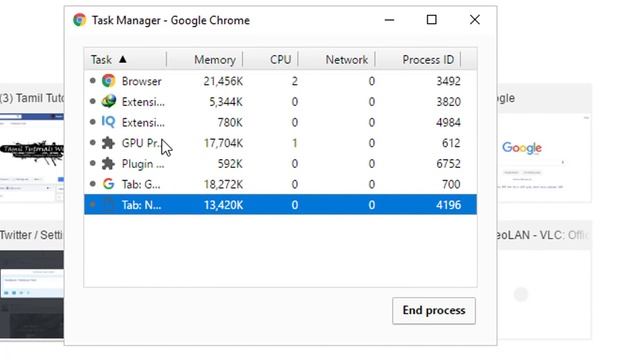Click the memory value 21,456K

pyautogui.click(x=223, y=81)
